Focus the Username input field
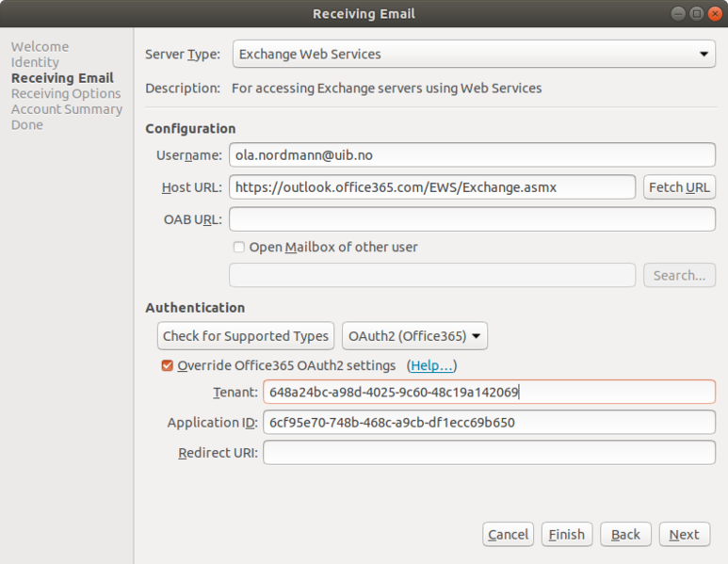This screenshot has height=564, width=728. [472, 155]
